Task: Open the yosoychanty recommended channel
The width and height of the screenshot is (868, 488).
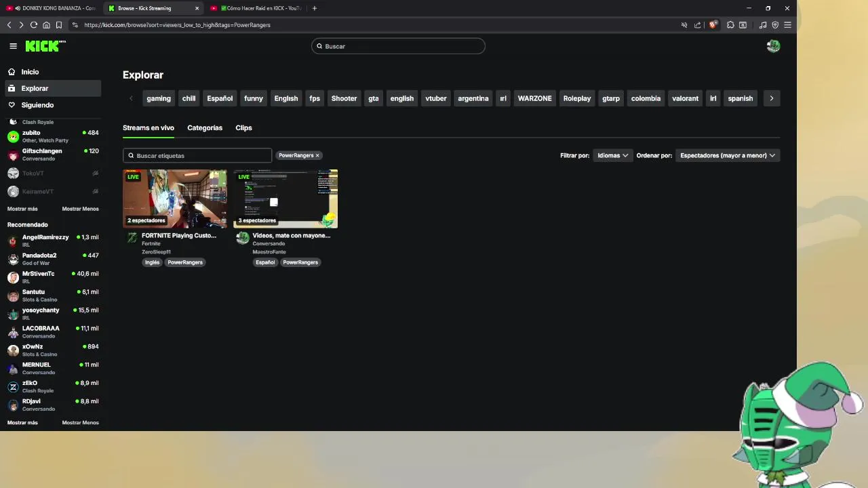Action: coord(53,314)
